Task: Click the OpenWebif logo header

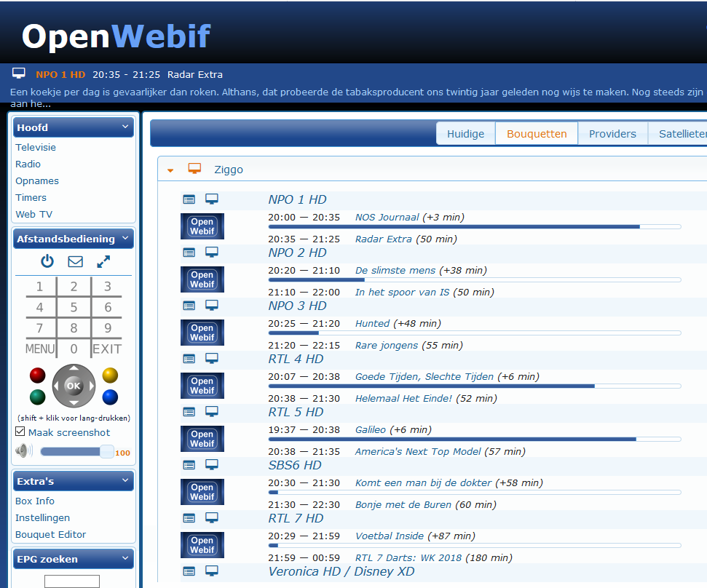Action: [x=116, y=36]
